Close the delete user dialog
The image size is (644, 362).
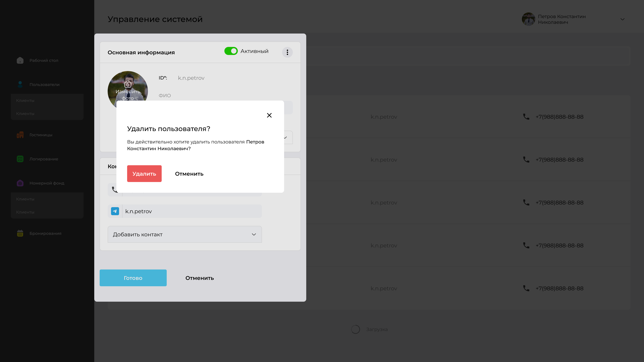click(269, 115)
